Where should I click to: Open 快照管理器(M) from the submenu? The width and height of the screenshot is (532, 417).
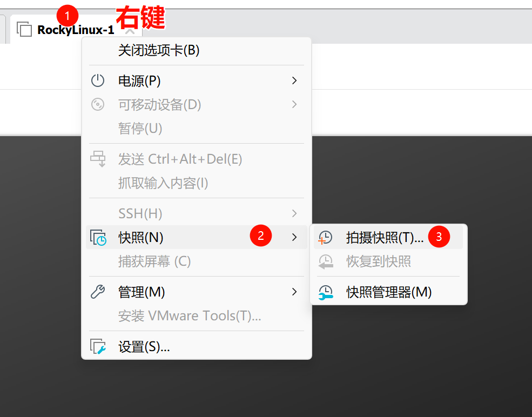pos(388,292)
